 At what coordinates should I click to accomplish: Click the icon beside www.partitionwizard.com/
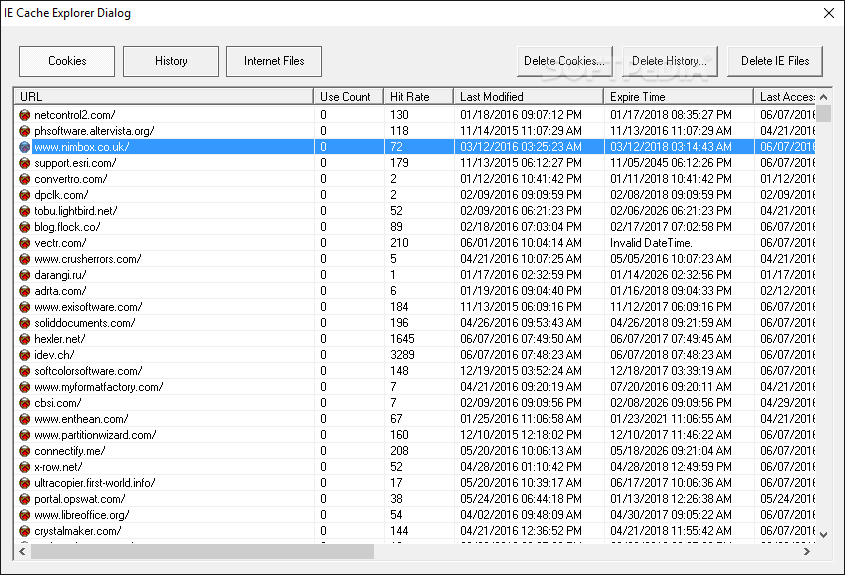click(24, 435)
